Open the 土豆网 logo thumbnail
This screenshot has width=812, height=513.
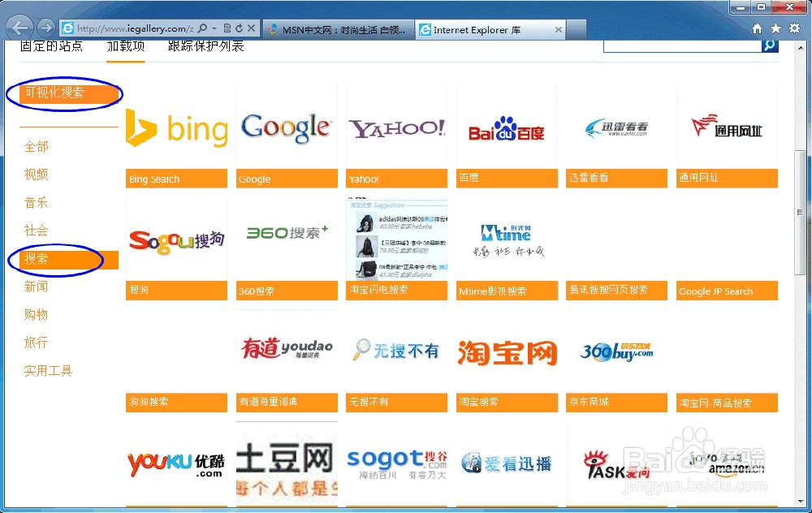tap(287, 463)
